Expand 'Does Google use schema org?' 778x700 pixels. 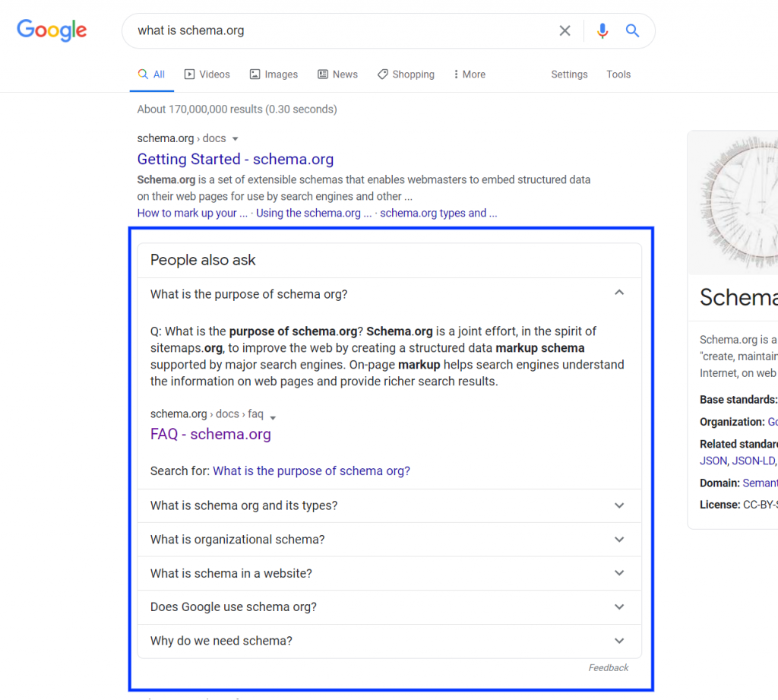point(389,607)
